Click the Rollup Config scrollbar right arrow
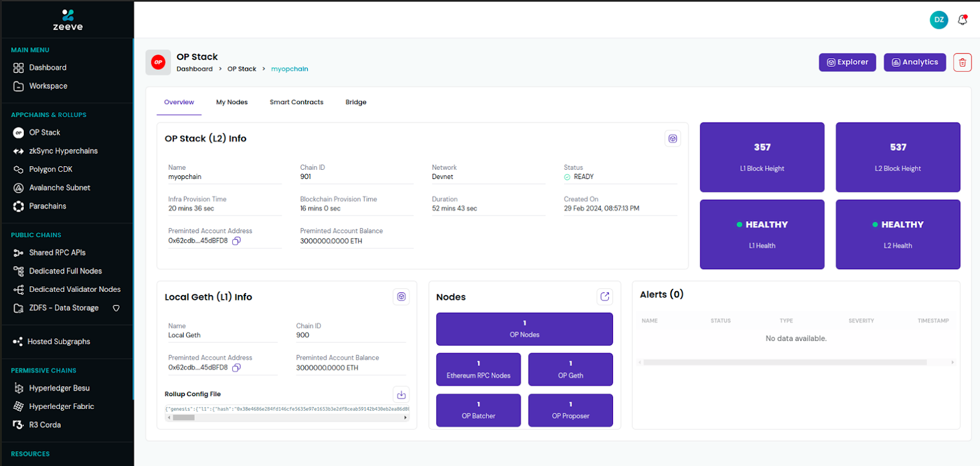Screen dimensions: 980x466 (x=405, y=418)
